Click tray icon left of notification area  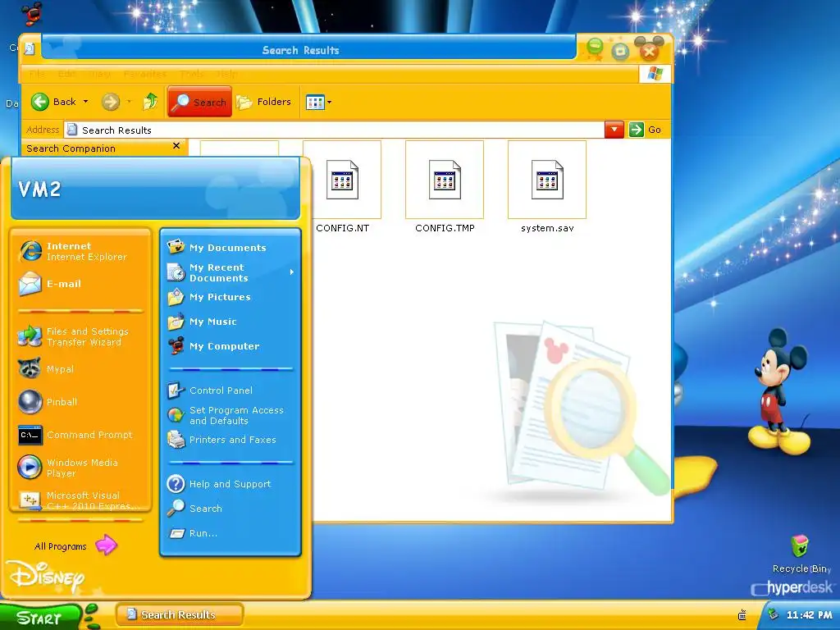coord(742,615)
